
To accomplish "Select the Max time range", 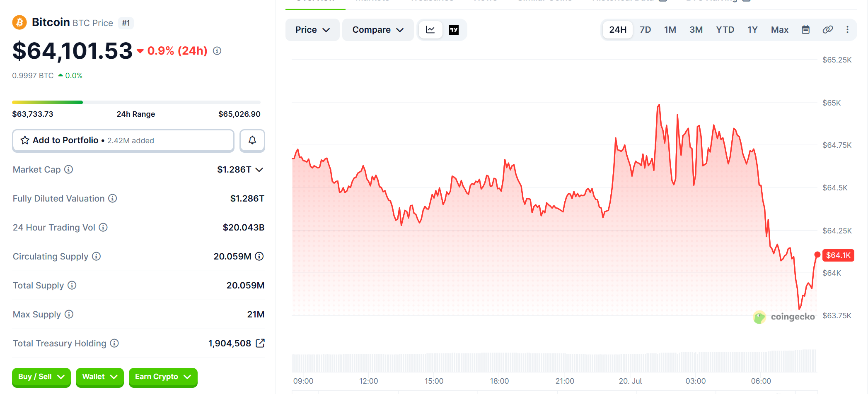I will pyautogui.click(x=780, y=30).
